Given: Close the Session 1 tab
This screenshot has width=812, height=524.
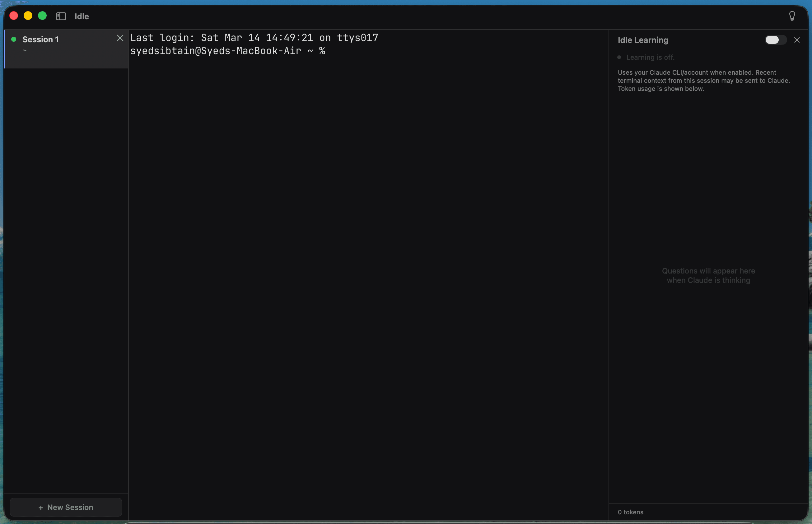Looking at the screenshot, I should [120, 38].
